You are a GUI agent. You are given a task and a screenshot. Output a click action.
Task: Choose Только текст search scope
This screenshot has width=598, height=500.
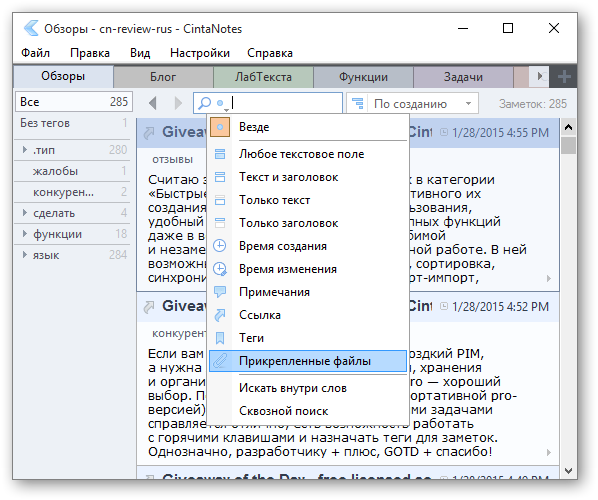pyautogui.click(x=308, y=200)
